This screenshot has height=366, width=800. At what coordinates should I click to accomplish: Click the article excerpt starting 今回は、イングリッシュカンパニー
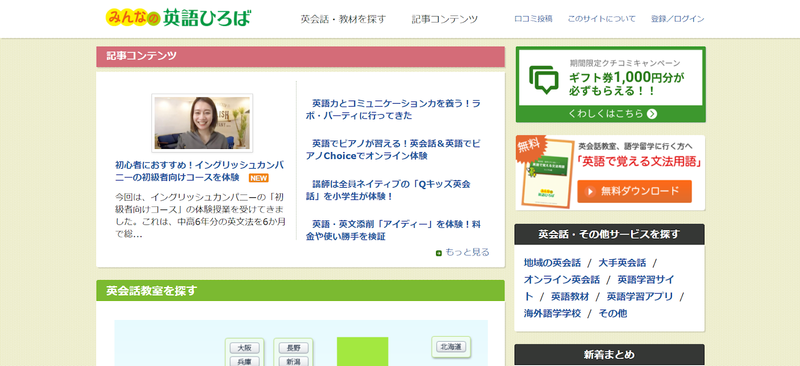pos(200,215)
